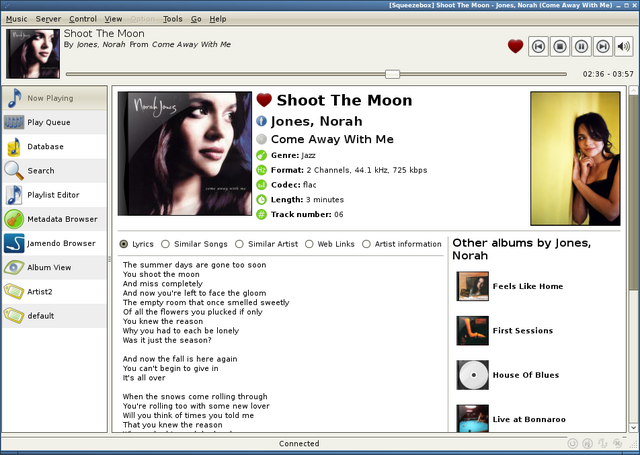Click the Jones, Norah artist name
This screenshot has width=640, height=455.
316,121
